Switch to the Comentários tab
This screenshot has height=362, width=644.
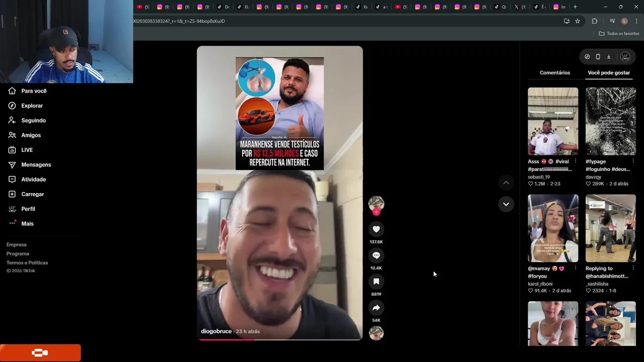pyautogui.click(x=555, y=73)
